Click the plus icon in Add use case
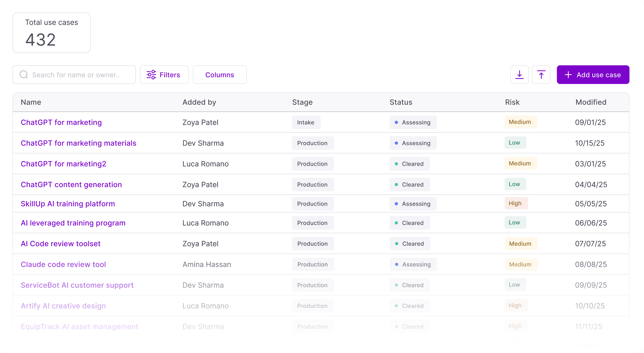Image resolution: width=644 pixels, height=353 pixels. click(x=568, y=74)
